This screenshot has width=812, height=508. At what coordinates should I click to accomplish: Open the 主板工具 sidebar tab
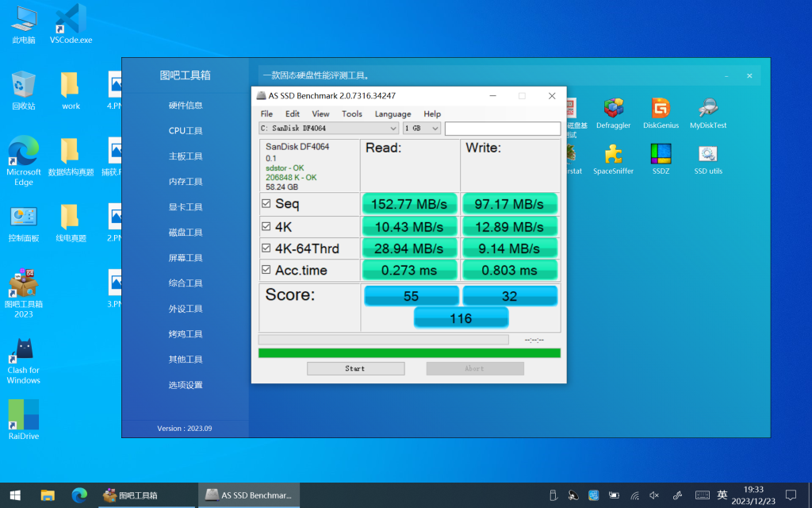186,156
